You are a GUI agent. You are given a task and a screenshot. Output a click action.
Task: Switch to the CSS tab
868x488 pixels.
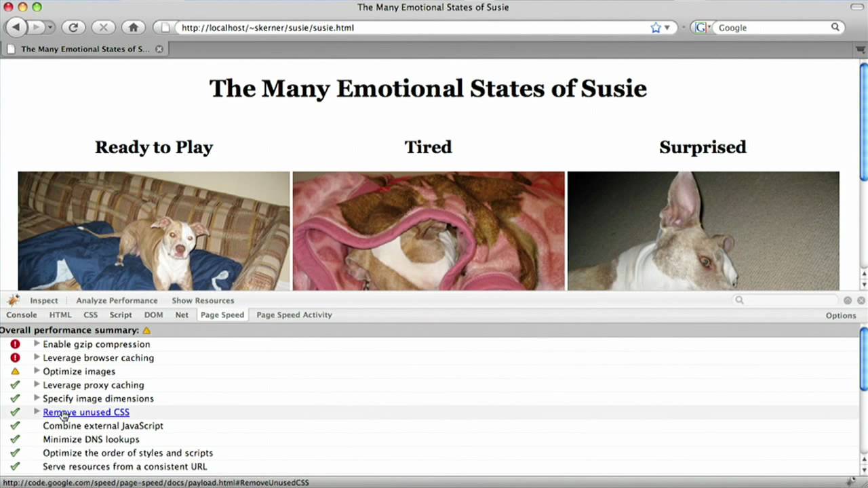pos(90,315)
